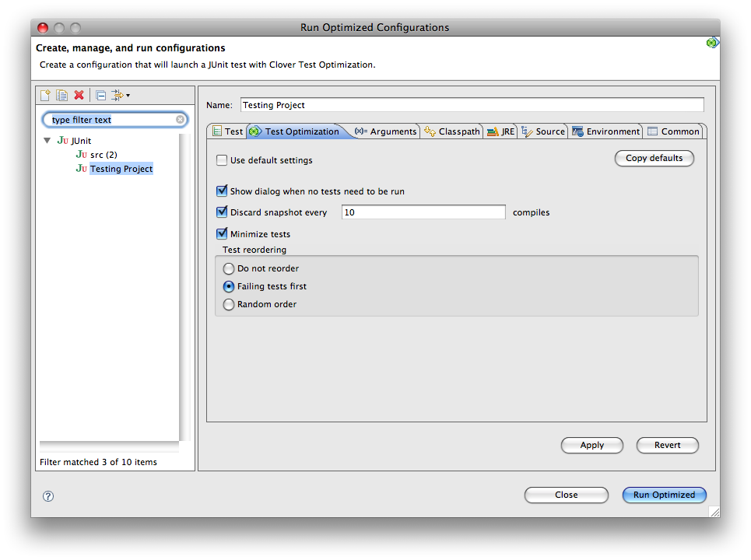The width and height of the screenshot is (751, 560).
Task: Click the Clover icon in header
Action: point(711,43)
